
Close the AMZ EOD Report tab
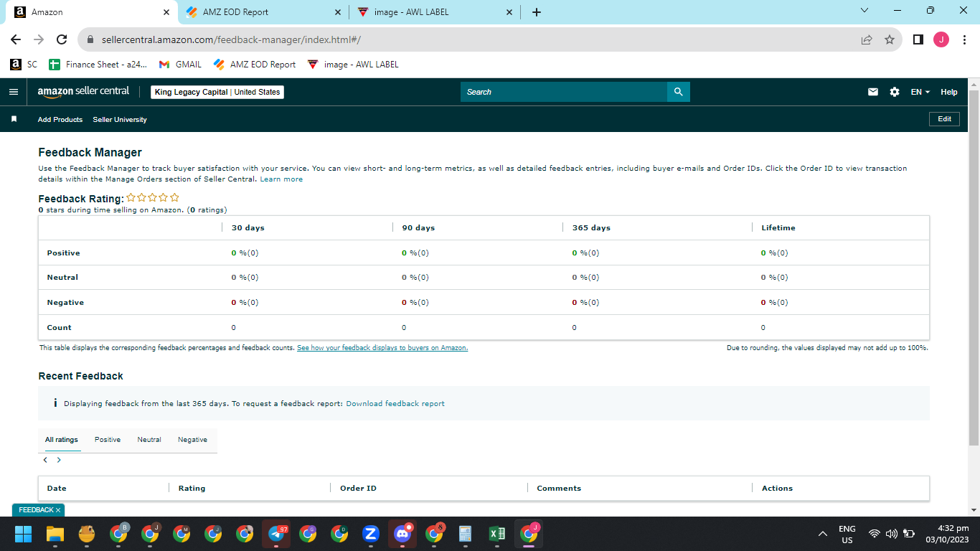338,12
